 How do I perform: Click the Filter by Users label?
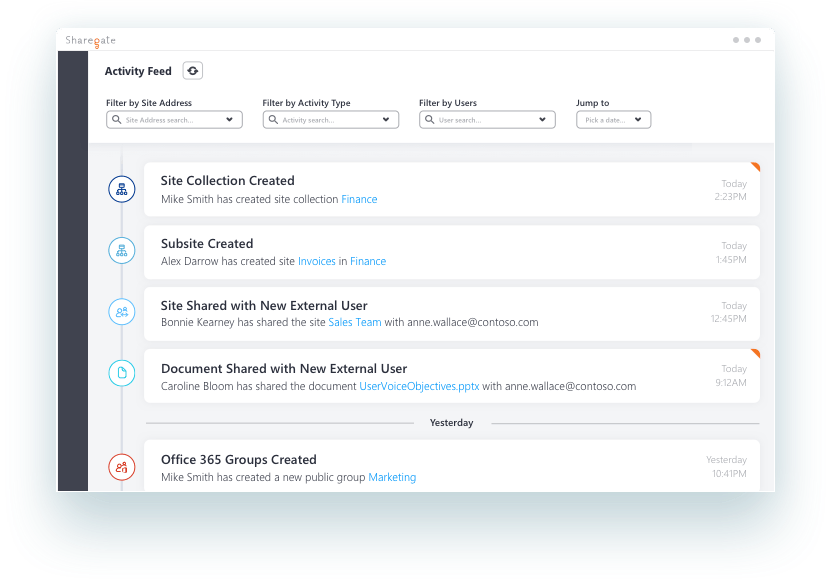click(x=448, y=103)
